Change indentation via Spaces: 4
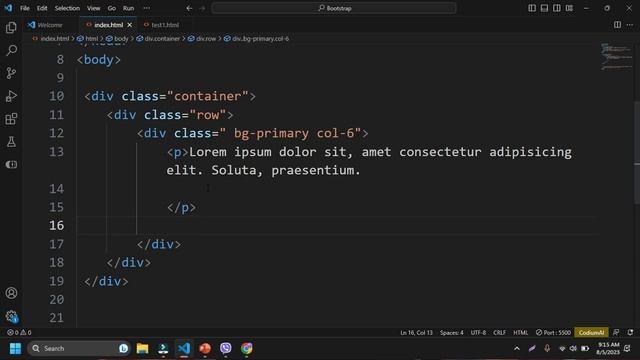 pos(451,333)
